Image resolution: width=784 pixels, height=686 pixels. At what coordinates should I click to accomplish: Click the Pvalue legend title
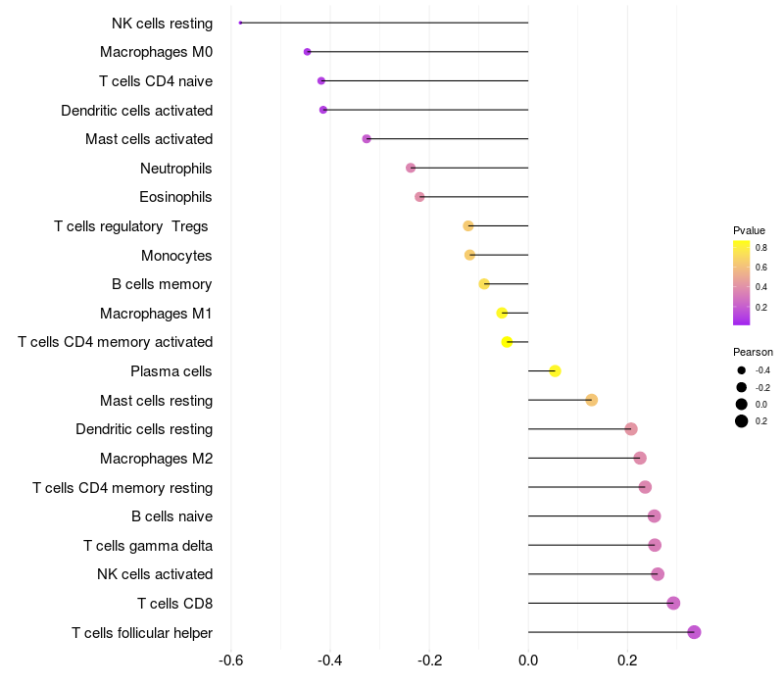coord(749,230)
